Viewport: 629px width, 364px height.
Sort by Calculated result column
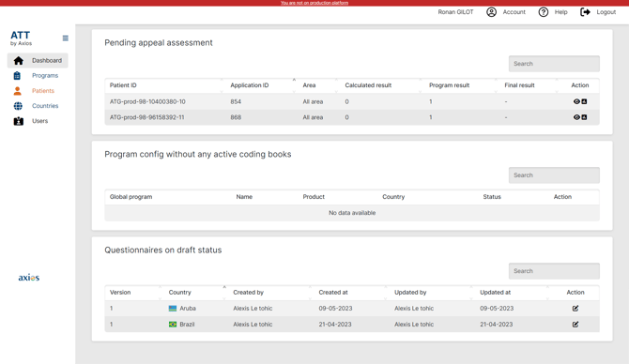(x=368, y=85)
